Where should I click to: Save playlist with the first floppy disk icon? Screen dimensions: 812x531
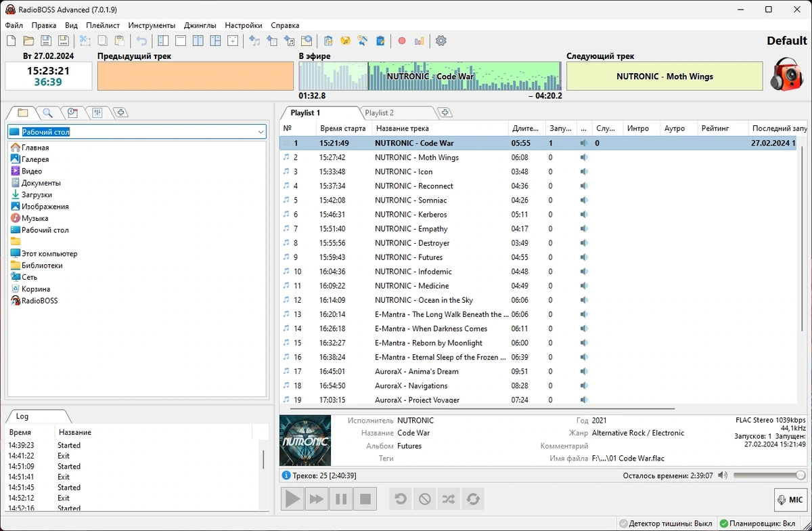(x=46, y=41)
